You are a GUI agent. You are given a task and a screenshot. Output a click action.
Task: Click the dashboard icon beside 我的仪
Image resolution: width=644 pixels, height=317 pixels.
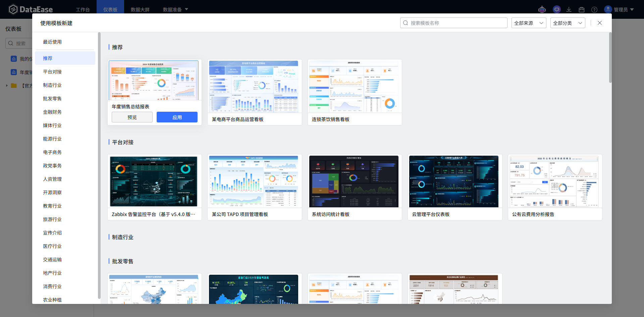pyautogui.click(x=14, y=59)
